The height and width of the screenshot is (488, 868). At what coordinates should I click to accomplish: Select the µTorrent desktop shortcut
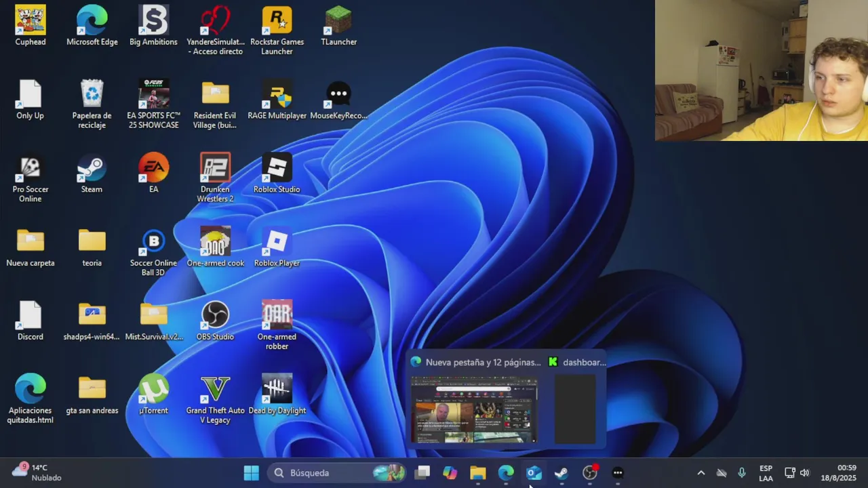pos(153,395)
